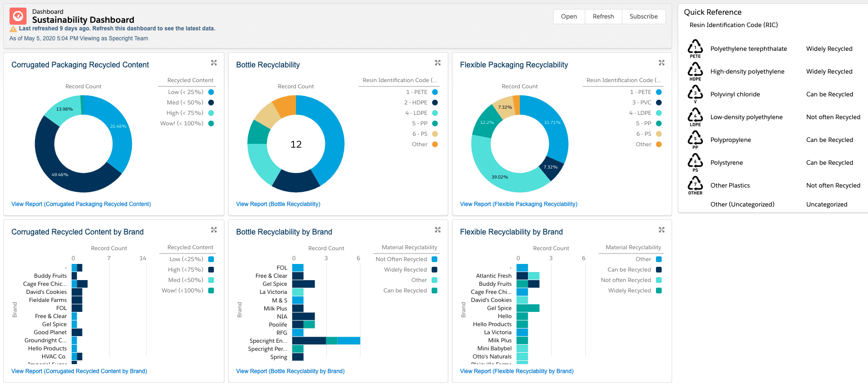Screen dimensions: 868x385
Task: Expand the Corrugated Packaging Recycled Content chart
Action: [214, 63]
